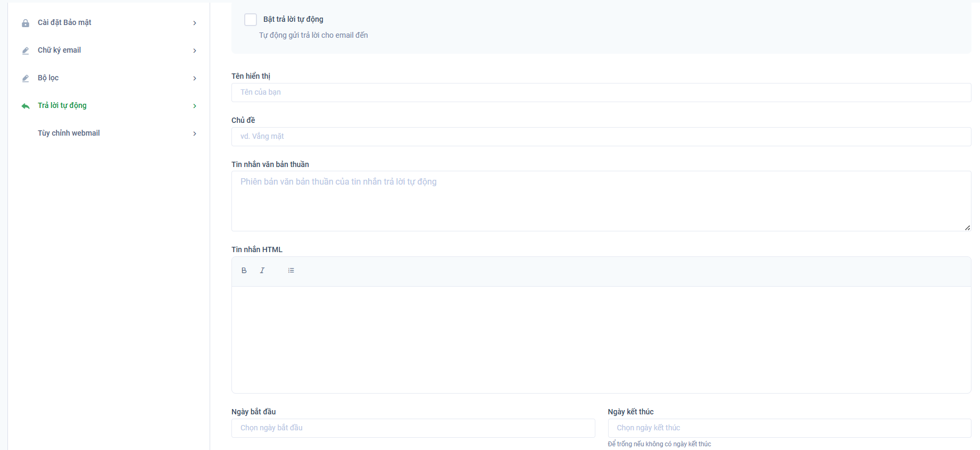This screenshot has height=450, width=980.
Task: Expand the Chữ ký email chevron
Action: coord(195,51)
